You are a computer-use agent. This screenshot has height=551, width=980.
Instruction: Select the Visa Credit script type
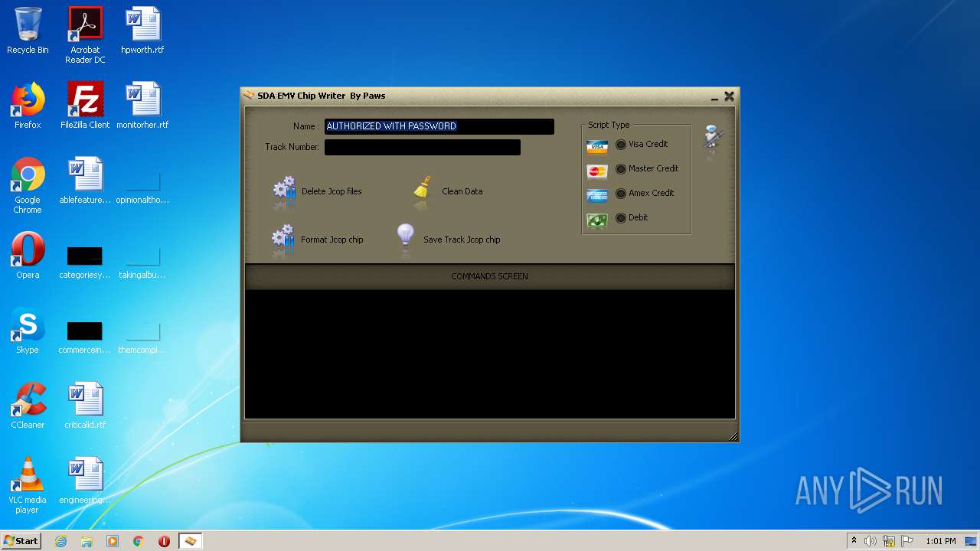(x=621, y=145)
